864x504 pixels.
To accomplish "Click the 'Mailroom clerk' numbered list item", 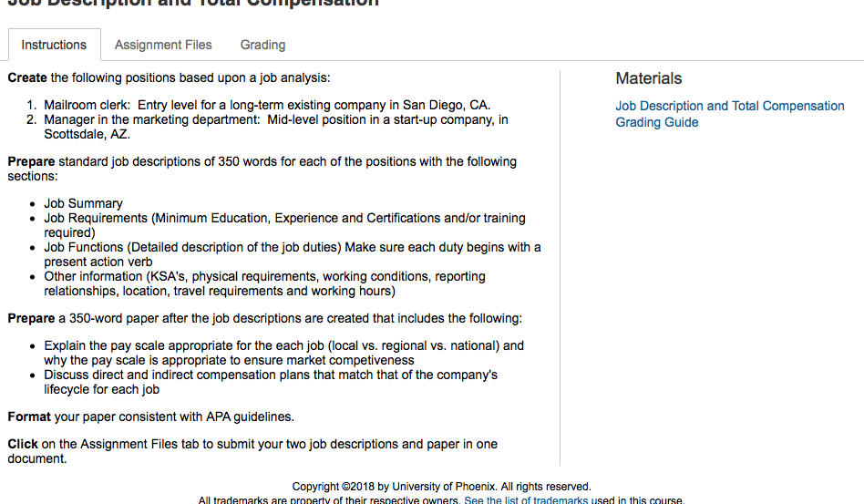I will [267, 105].
